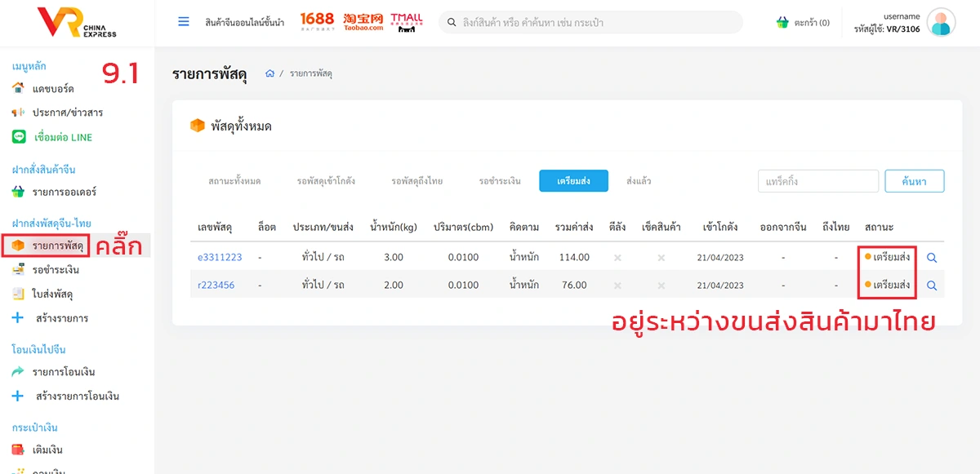The height and width of the screenshot is (474, 980).
Task: Open the Tmall logo link
Action: (406, 22)
